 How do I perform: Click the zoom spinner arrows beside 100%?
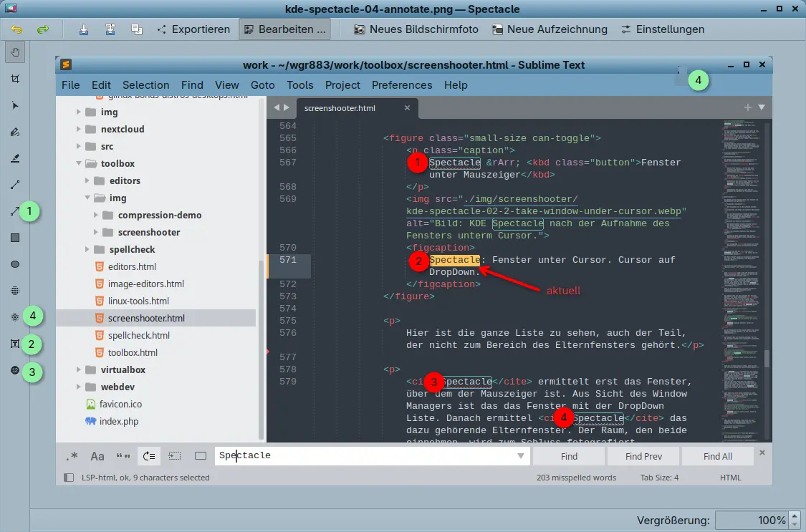click(x=796, y=521)
